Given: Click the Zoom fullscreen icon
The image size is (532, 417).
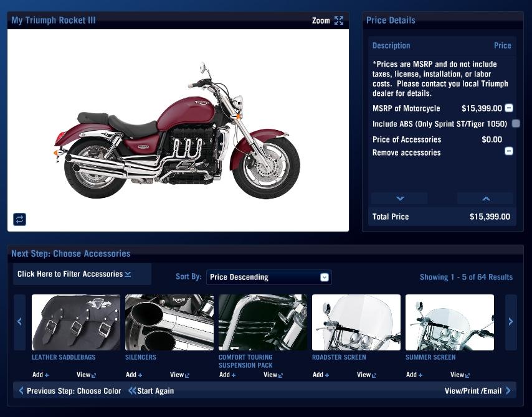Looking at the screenshot, I should [x=339, y=21].
